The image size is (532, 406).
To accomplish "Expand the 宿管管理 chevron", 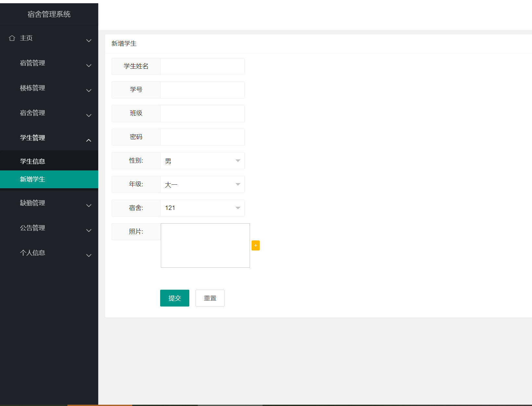I will pos(89,65).
